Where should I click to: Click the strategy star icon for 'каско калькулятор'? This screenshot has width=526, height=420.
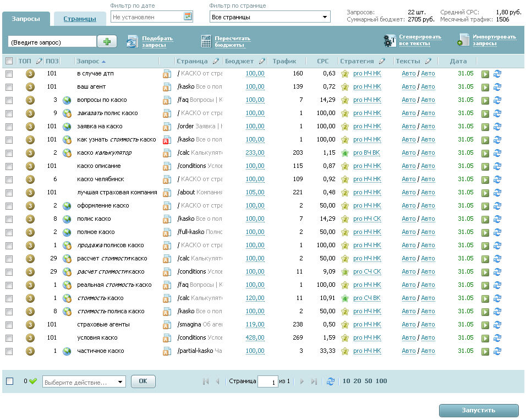click(x=345, y=153)
